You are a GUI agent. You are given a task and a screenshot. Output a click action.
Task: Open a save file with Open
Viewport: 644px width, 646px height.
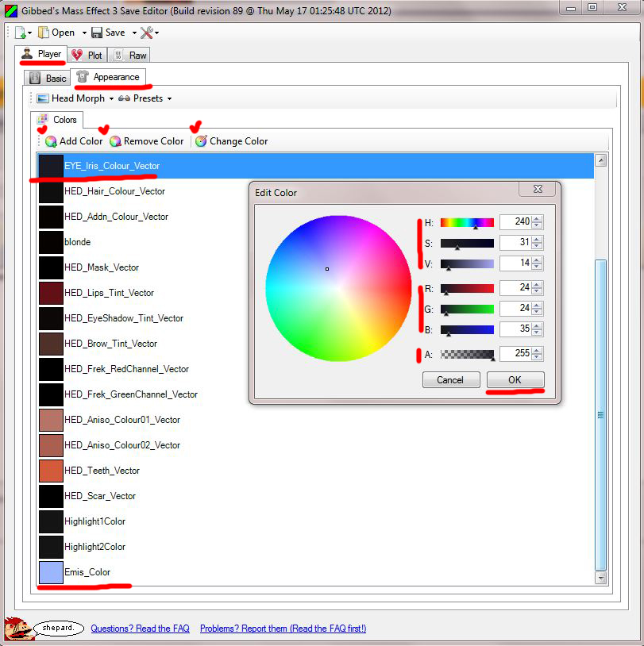[x=56, y=33]
